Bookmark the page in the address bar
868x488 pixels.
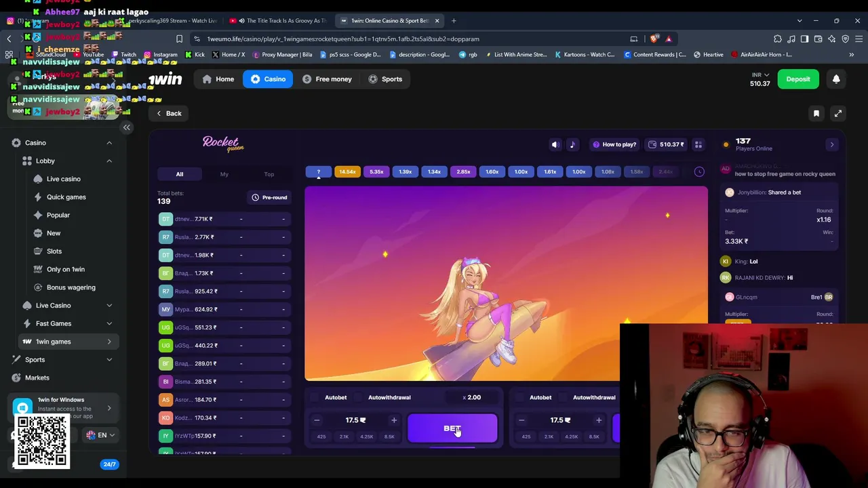tap(179, 39)
